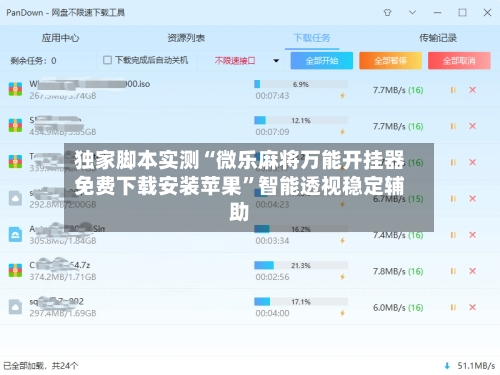Pause the .iso download at 6.9%

click(453, 90)
